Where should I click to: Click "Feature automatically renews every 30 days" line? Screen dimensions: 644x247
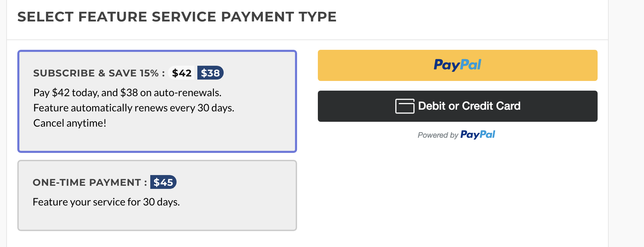point(134,108)
